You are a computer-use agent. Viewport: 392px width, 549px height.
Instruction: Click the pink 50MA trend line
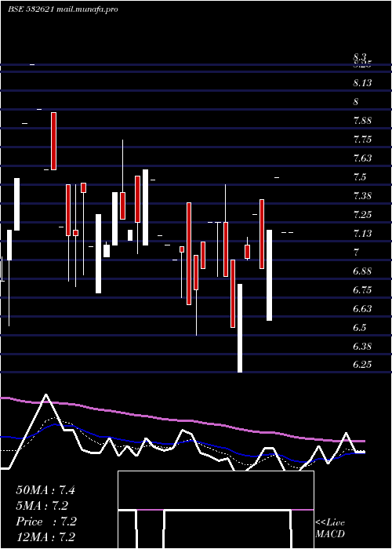182,420
